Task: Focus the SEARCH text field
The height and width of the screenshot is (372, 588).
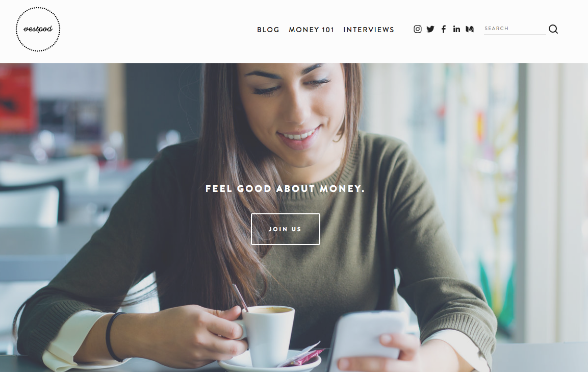Action: (515, 29)
